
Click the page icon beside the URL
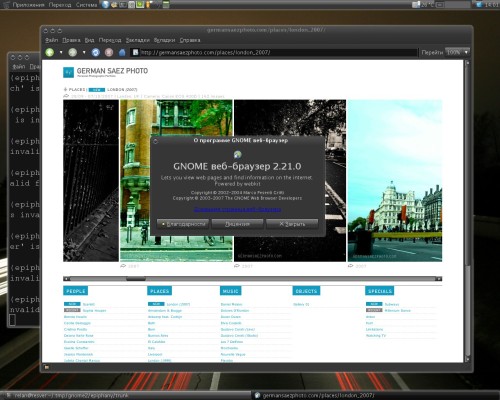[x=135, y=52]
